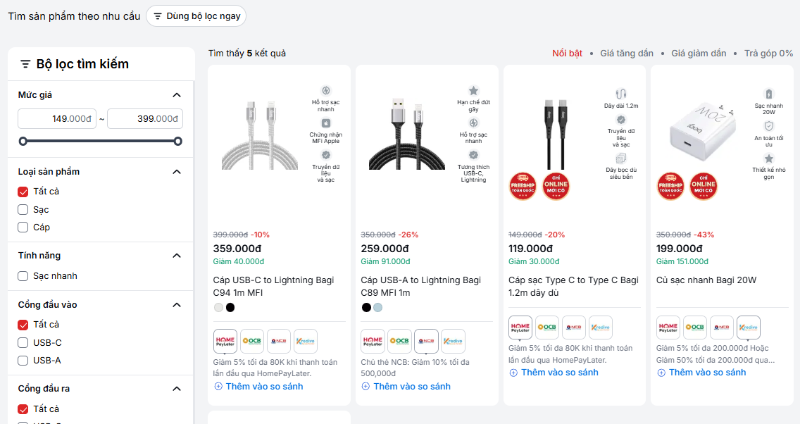This screenshot has height=424, width=800.
Task: Sort results by Giá tăng dần
Action: (x=630, y=53)
